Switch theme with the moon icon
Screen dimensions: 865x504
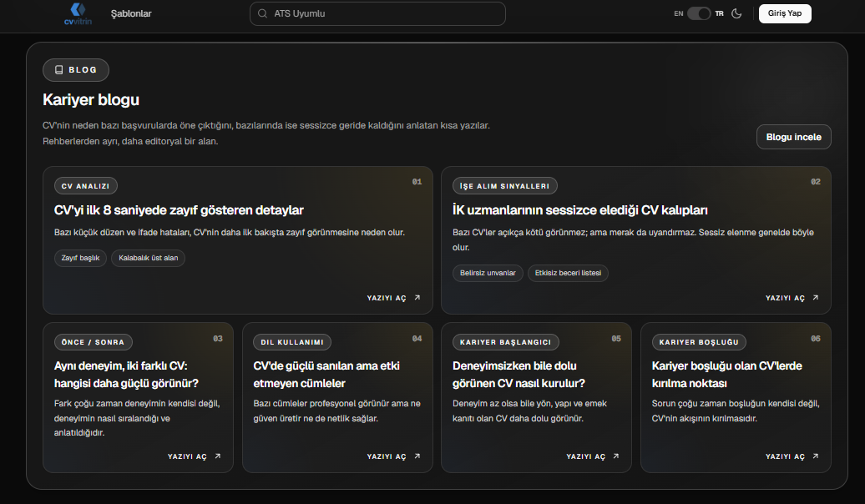pos(736,14)
